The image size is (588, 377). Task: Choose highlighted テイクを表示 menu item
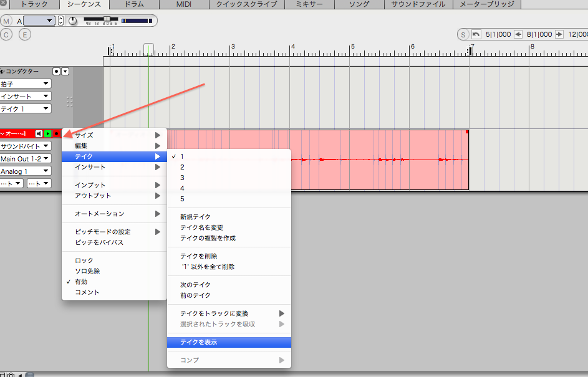229,342
